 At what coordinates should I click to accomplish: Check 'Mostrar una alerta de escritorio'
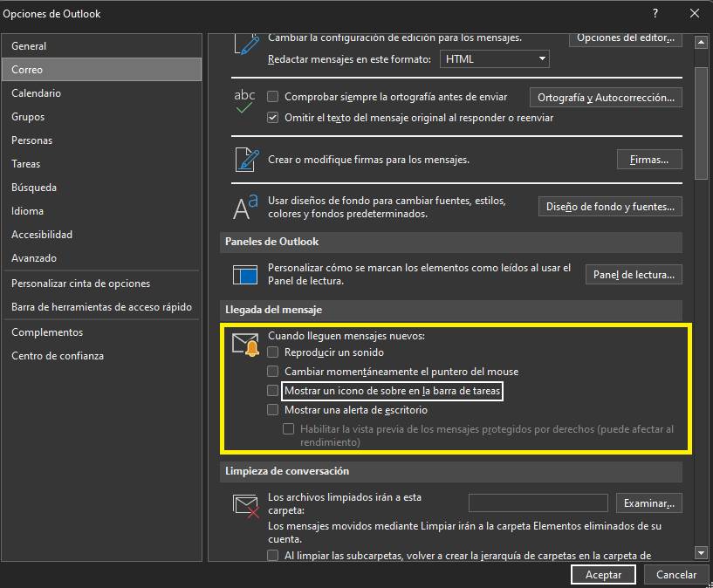tap(272, 410)
